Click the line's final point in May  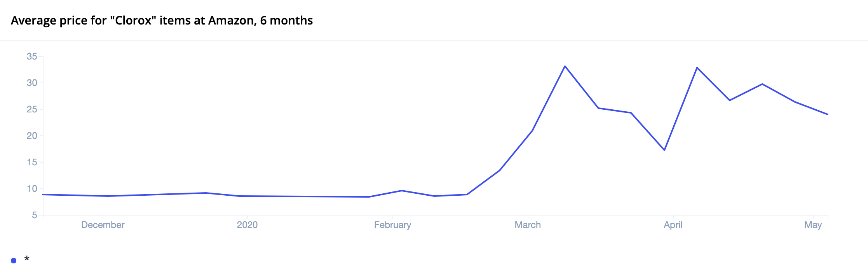(x=828, y=114)
